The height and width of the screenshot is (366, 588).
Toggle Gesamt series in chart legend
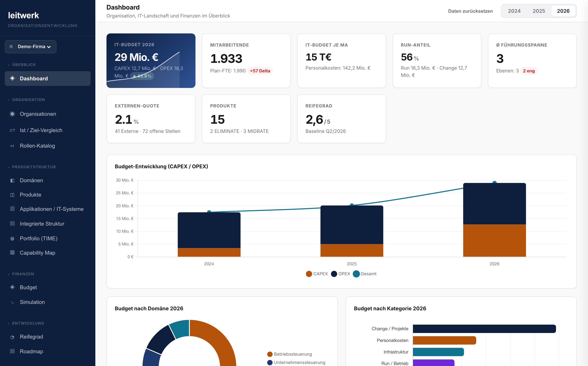(x=365, y=274)
